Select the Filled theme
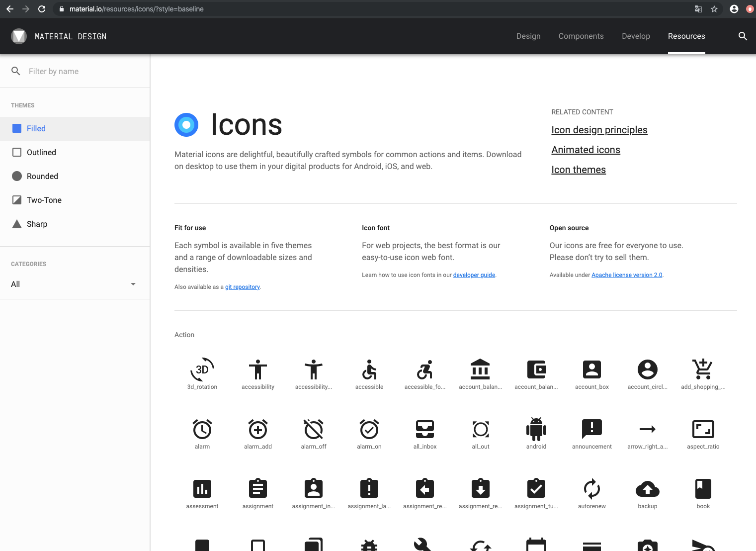The image size is (756, 551). pyautogui.click(x=75, y=129)
